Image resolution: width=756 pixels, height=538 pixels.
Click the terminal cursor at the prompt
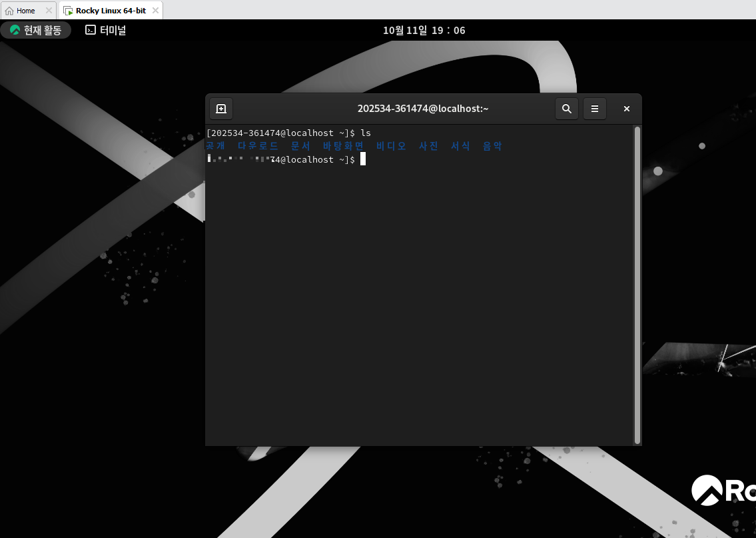click(363, 159)
